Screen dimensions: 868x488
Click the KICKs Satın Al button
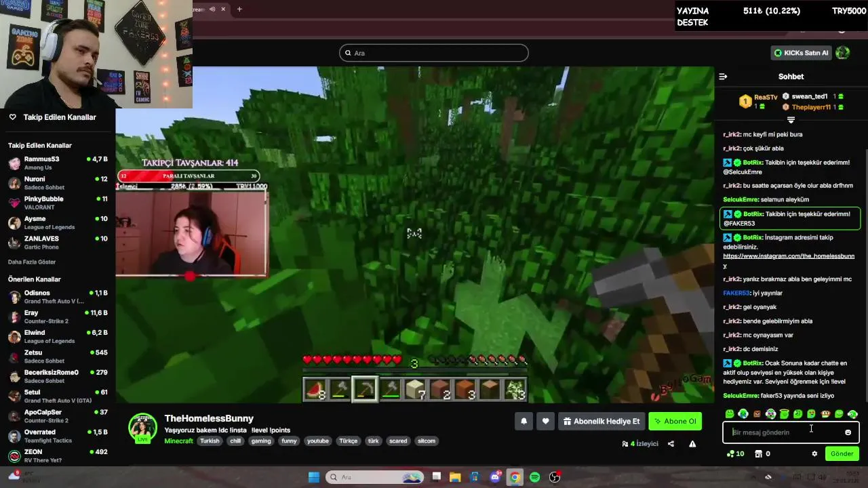click(x=802, y=53)
